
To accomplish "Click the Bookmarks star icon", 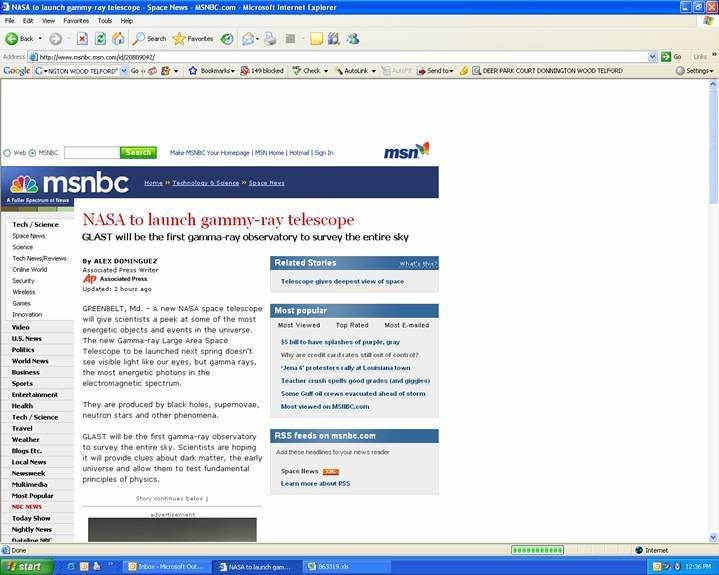I will click(193, 71).
